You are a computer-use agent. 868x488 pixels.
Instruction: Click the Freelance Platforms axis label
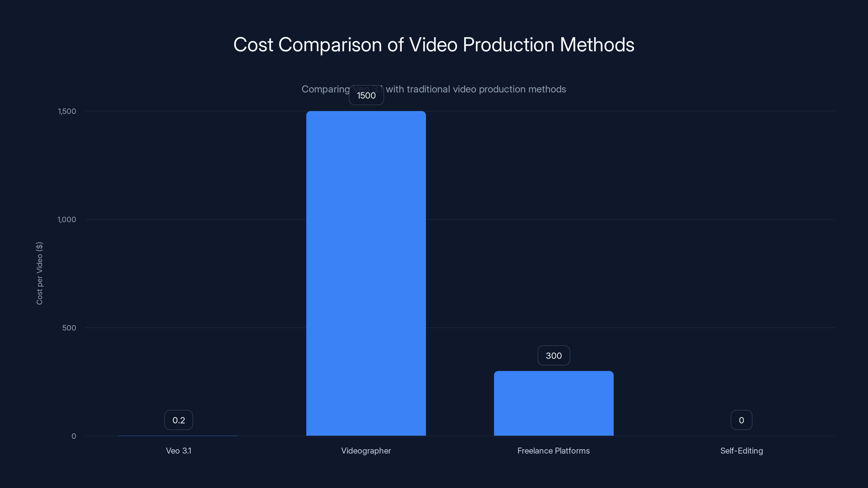pyautogui.click(x=554, y=451)
